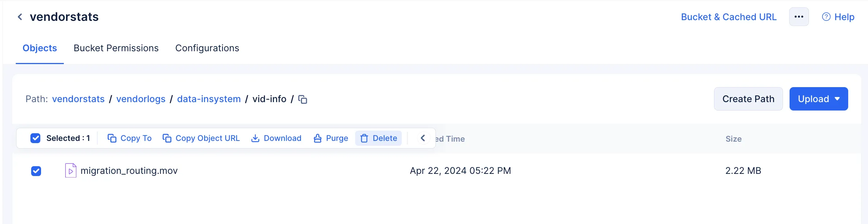The image size is (868, 224).
Task: Open the Upload dropdown arrow
Action: tap(837, 99)
